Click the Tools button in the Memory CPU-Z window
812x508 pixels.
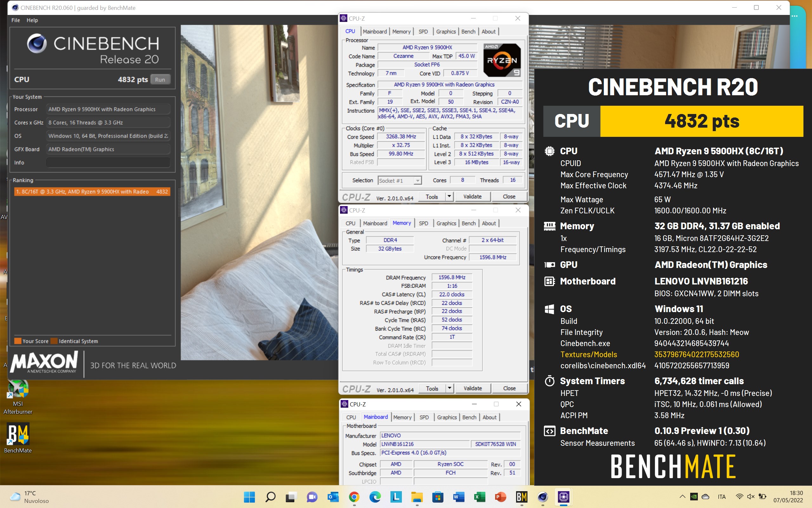[432, 388]
